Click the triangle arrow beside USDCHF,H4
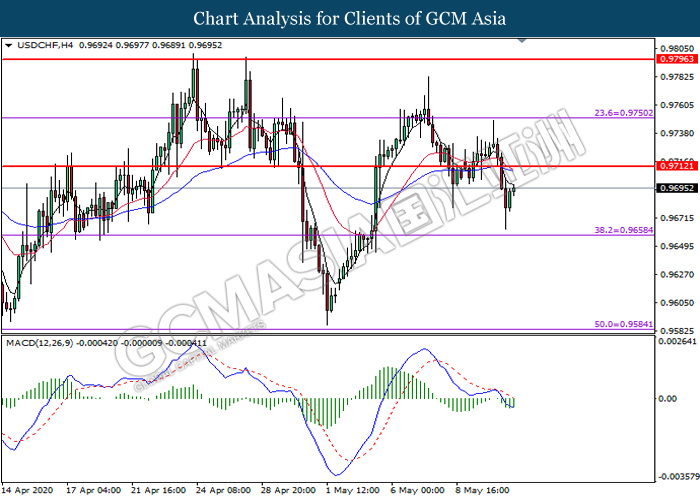 pyautogui.click(x=9, y=45)
